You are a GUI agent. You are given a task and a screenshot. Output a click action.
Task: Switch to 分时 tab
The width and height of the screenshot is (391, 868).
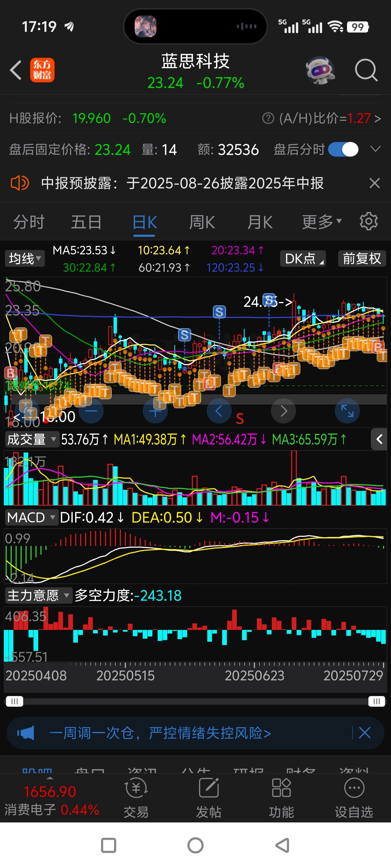click(x=29, y=222)
